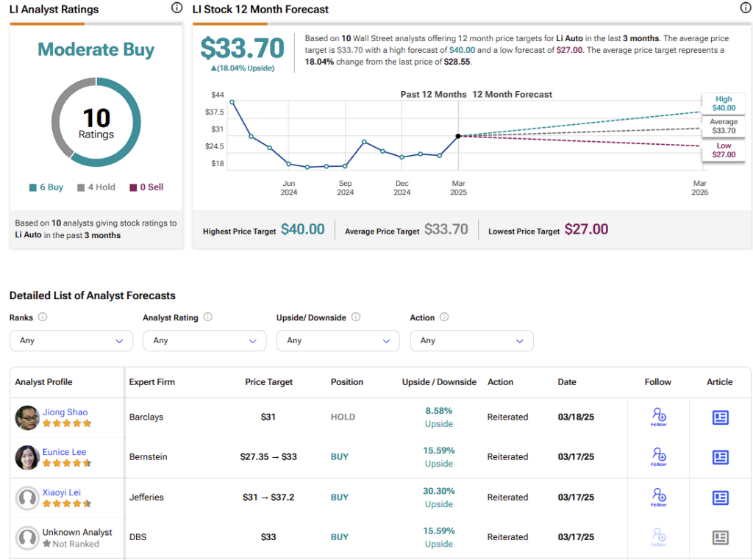Image resolution: width=753 pixels, height=560 pixels.
Task: Click the 10 Ratings donut chart
Action: 96,122
